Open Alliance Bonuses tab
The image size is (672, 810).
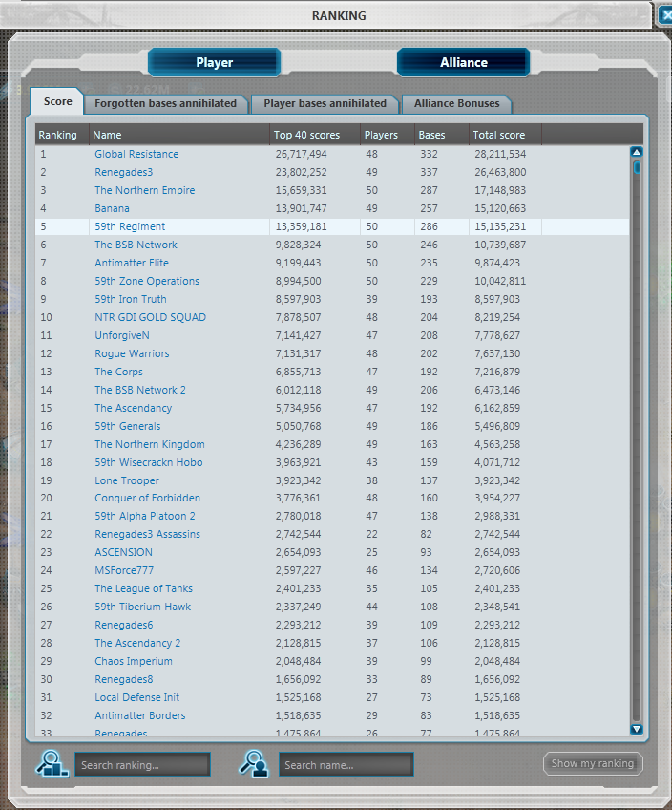pyautogui.click(x=457, y=103)
